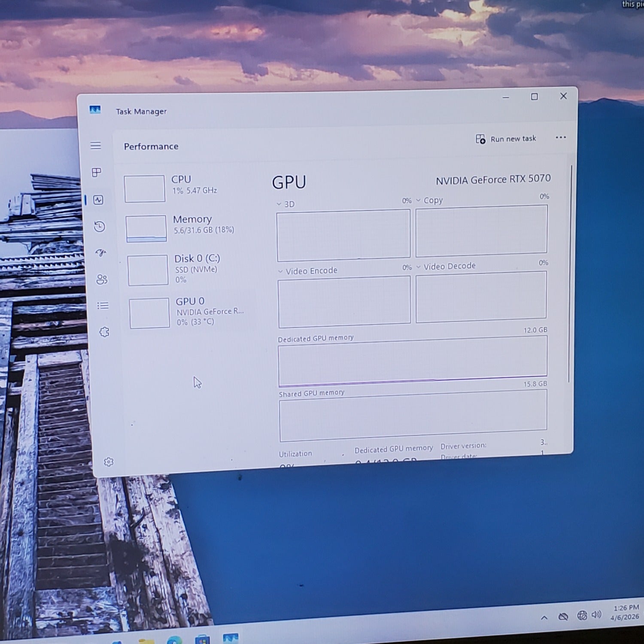This screenshot has height=644, width=644.
Task: Expand the 3D engine graph dropdown
Action: tap(279, 204)
